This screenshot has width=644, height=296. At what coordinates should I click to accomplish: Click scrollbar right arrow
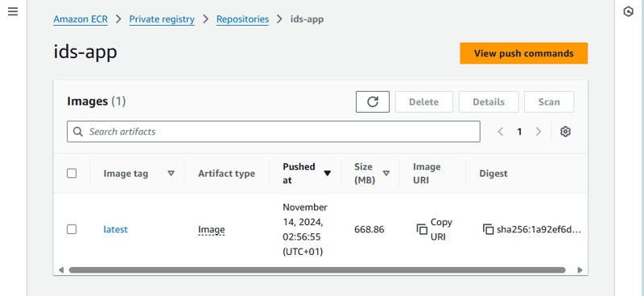click(x=580, y=270)
